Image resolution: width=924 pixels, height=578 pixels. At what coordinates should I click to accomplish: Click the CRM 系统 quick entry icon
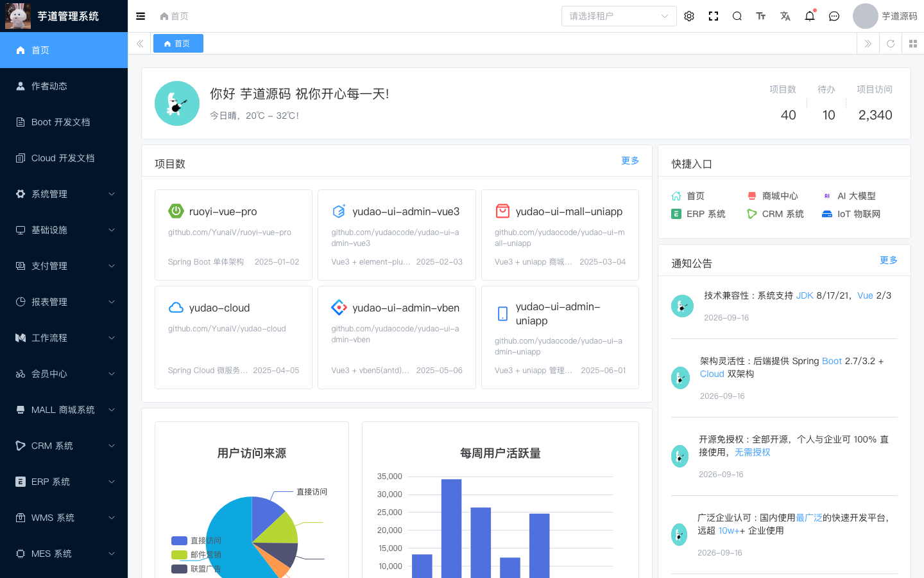(x=752, y=214)
